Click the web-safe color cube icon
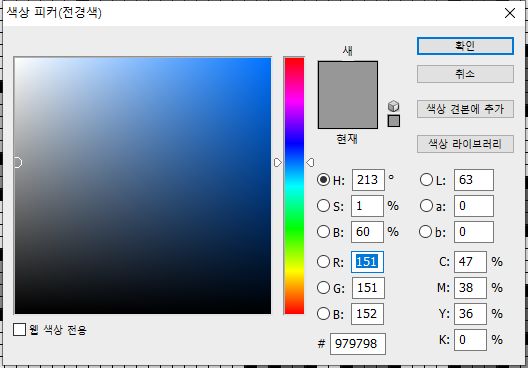Image resolution: width=528 pixels, height=368 pixels. pos(394,106)
